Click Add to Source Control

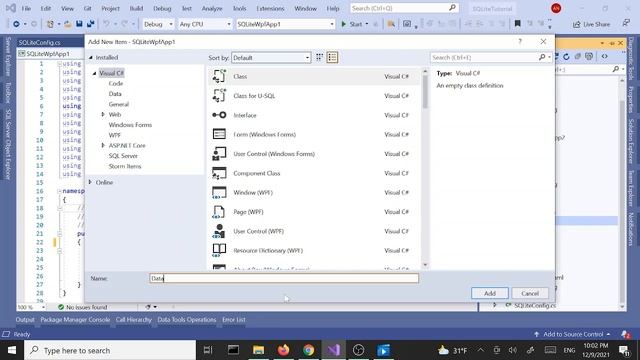tap(572, 334)
